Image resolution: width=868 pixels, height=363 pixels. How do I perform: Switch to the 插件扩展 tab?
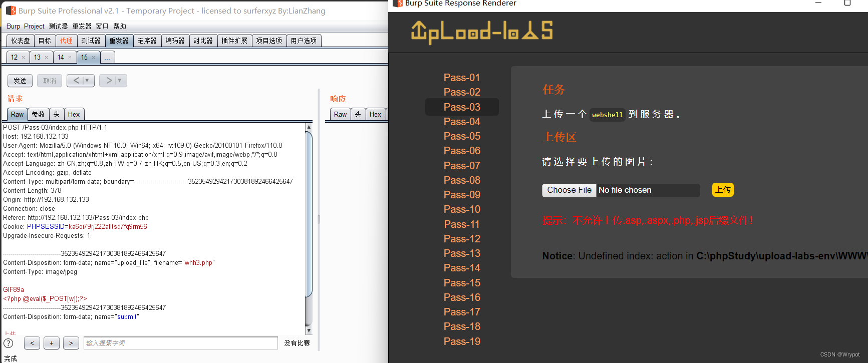234,41
